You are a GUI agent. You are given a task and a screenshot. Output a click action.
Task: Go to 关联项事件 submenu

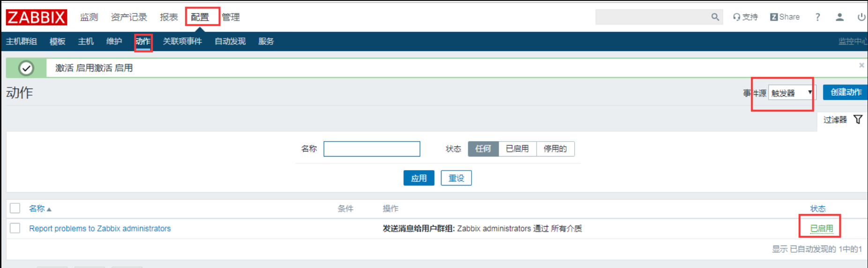(182, 41)
